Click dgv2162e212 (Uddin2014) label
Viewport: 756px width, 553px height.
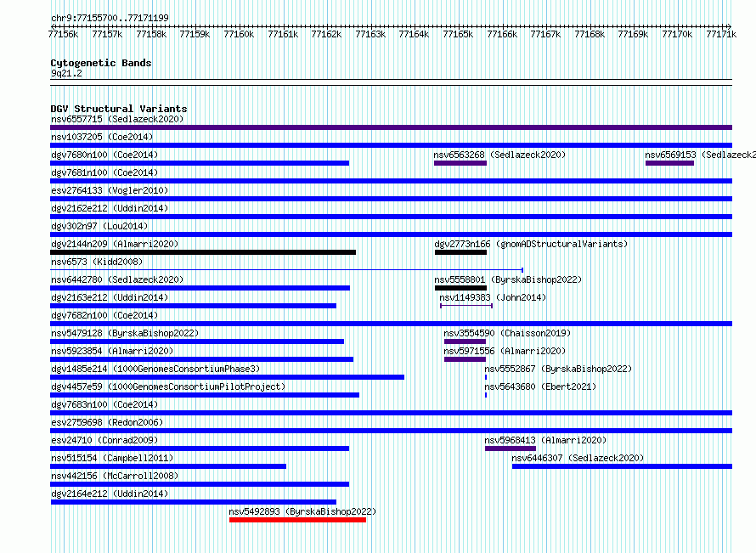point(110,208)
